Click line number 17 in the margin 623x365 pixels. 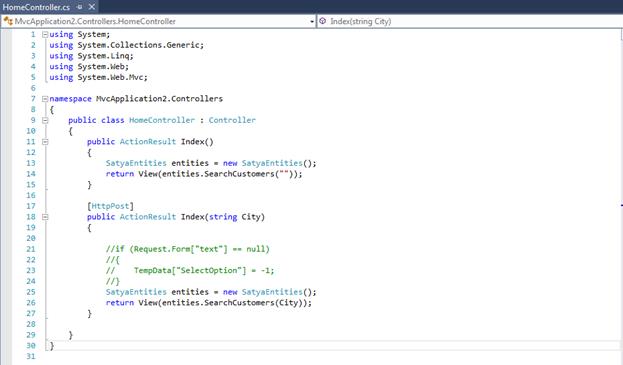[31, 206]
